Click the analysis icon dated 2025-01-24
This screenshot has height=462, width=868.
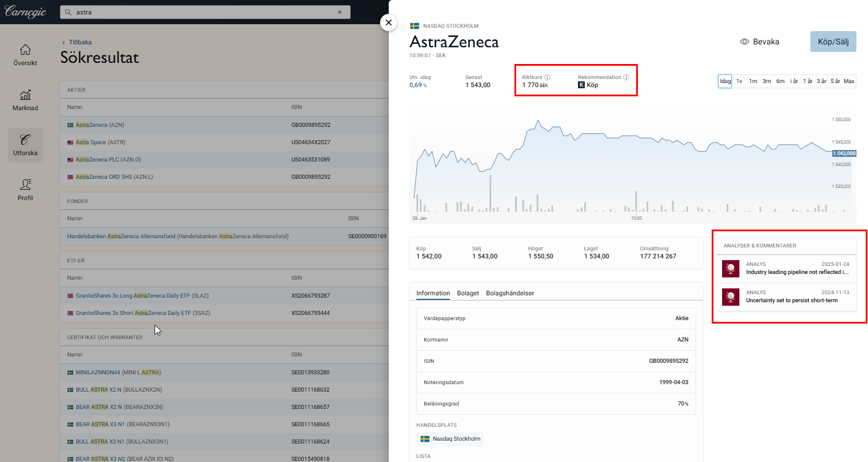click(x=731, y=268)
